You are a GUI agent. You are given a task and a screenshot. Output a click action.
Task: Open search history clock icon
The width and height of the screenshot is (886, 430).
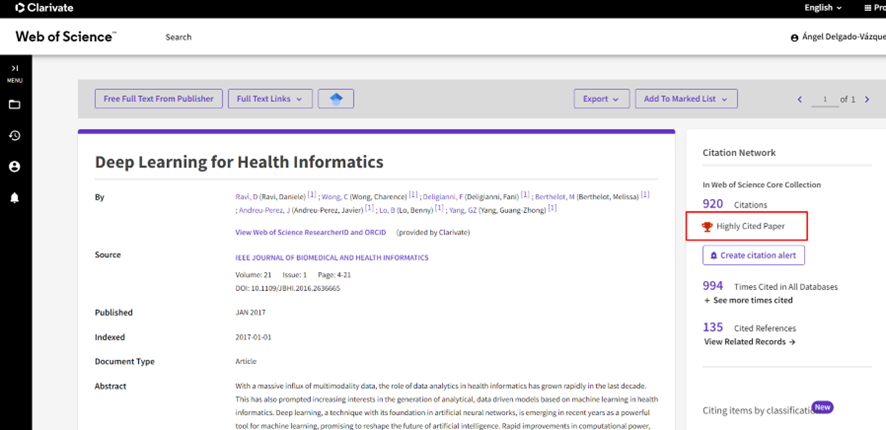click(x=15, y=136)
